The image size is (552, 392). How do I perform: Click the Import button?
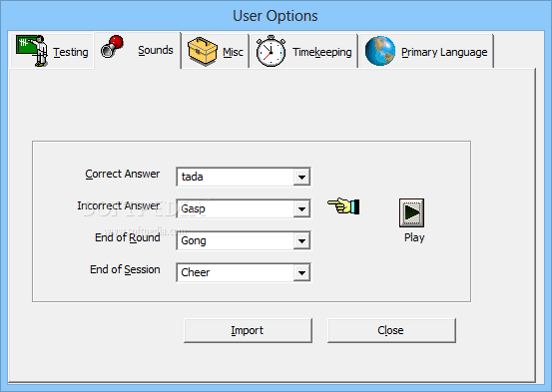click(x=248, y=330)
